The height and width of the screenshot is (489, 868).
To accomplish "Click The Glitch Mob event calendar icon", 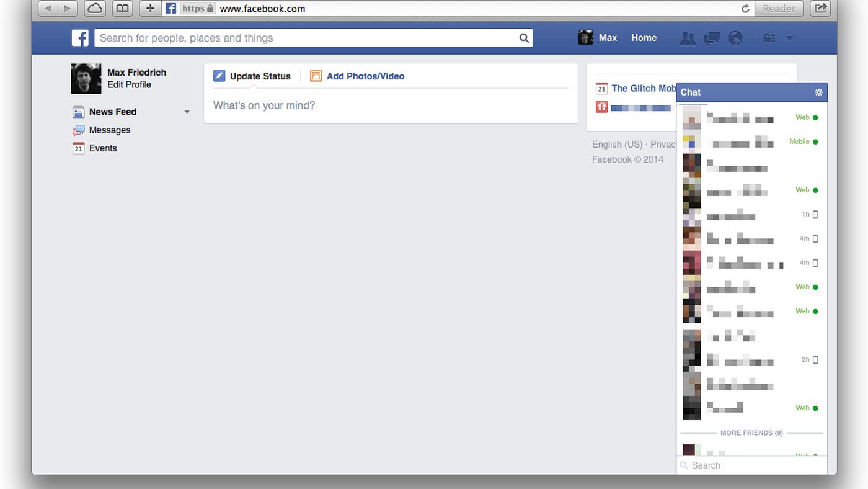I will (601, 89).
